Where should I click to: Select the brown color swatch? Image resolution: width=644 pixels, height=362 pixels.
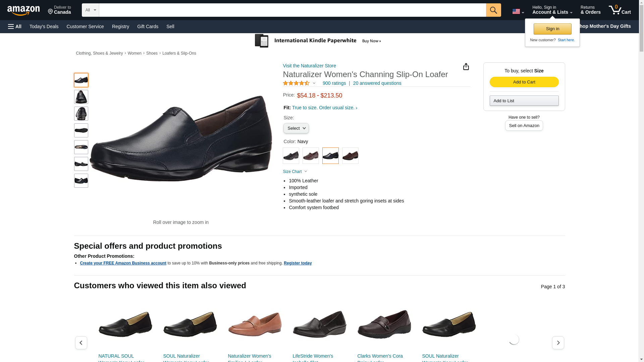click(x=350, y=156)
